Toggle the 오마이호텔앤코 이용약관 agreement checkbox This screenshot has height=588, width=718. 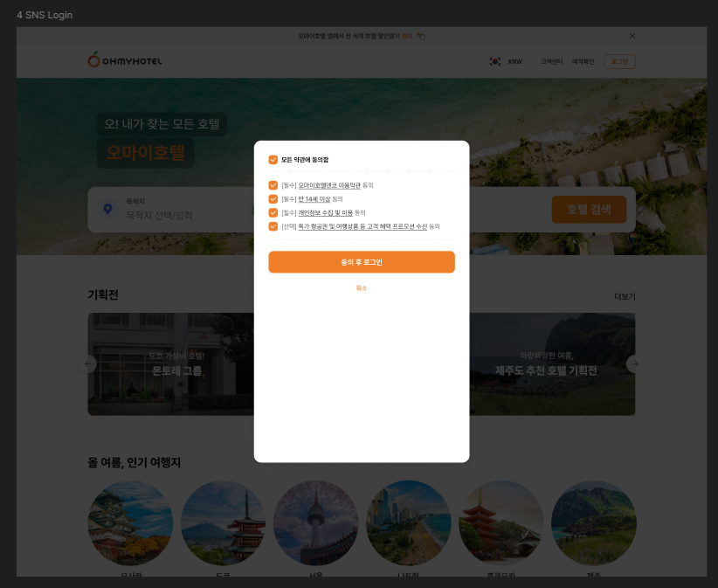coord(273,185)
